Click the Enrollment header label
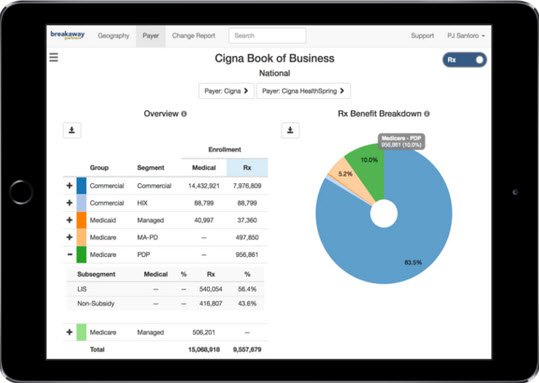539x383 pixels. [x=225, y=149]
